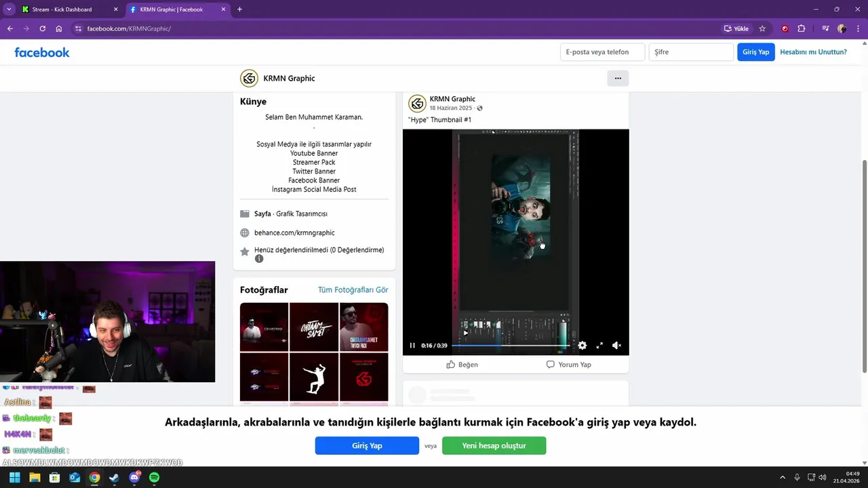Image resolution: width=868 pixels, height=488 pixels.
Task: Show hidden system tray icons
Action: (783, 477)
